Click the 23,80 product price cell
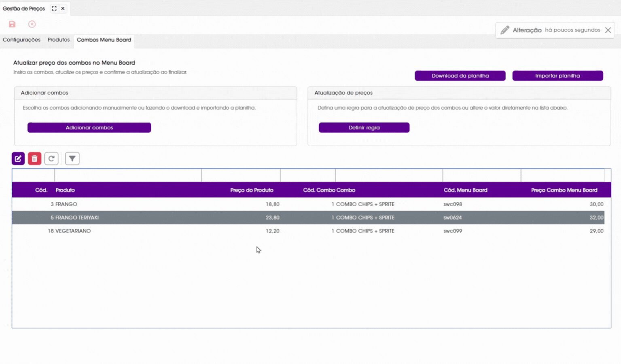The image size is (621, 364). [x=272, y=218]
